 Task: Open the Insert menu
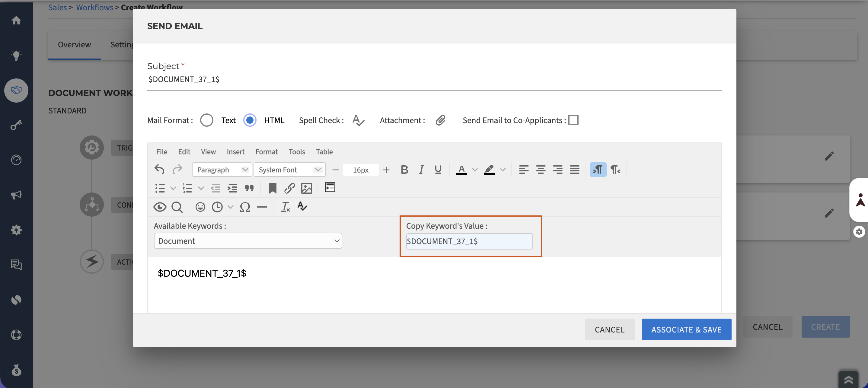tap(235, 151)
